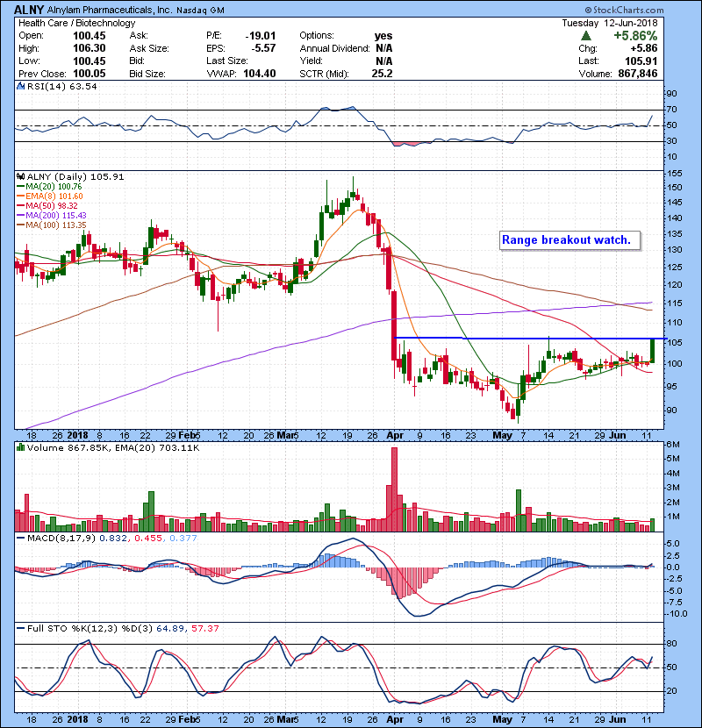This screenshot has width=702, height=728.
Task: Click the Last price 105.91 in header
Action: click(641, 61)
